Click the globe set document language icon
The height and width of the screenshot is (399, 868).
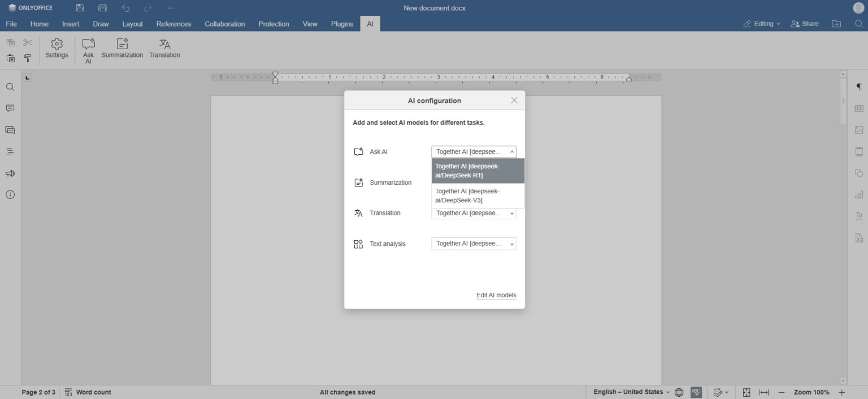click(x=679, y=392)
